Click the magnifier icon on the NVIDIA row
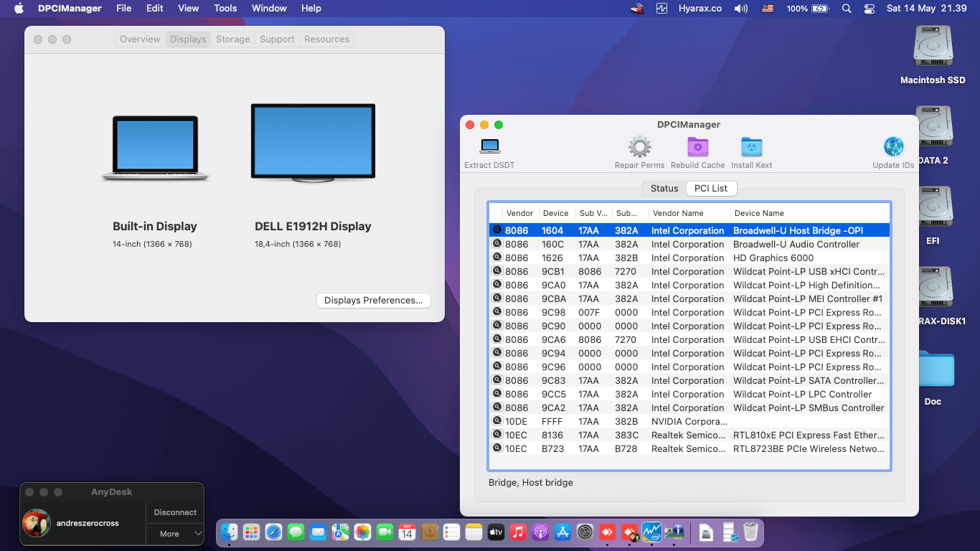Screen dimensions: 980x551 tap(496, 421)
